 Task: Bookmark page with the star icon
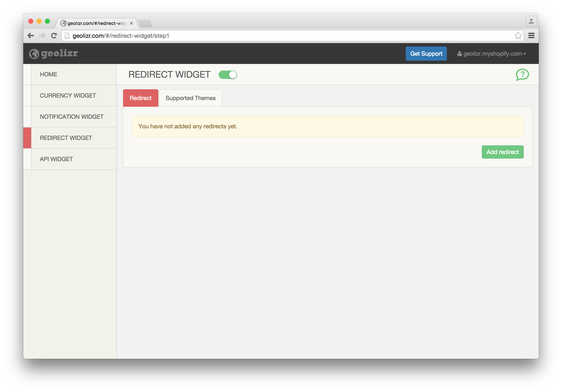518,36
